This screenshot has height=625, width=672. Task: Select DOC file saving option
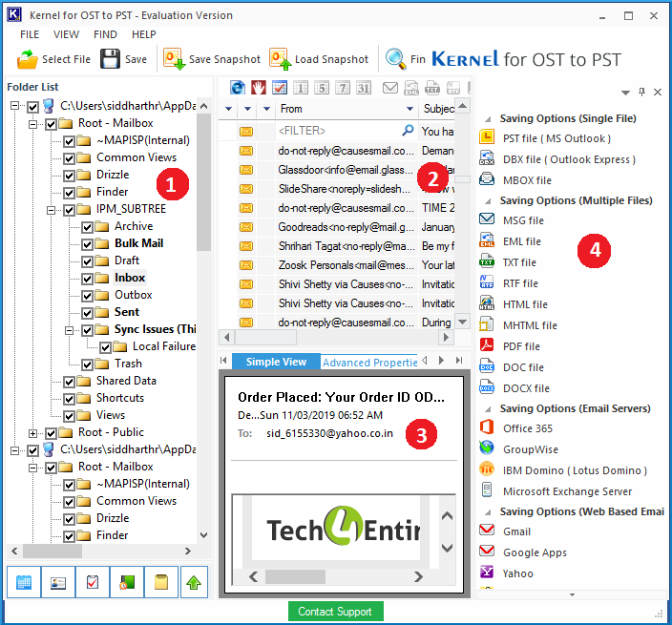[523, 367]
